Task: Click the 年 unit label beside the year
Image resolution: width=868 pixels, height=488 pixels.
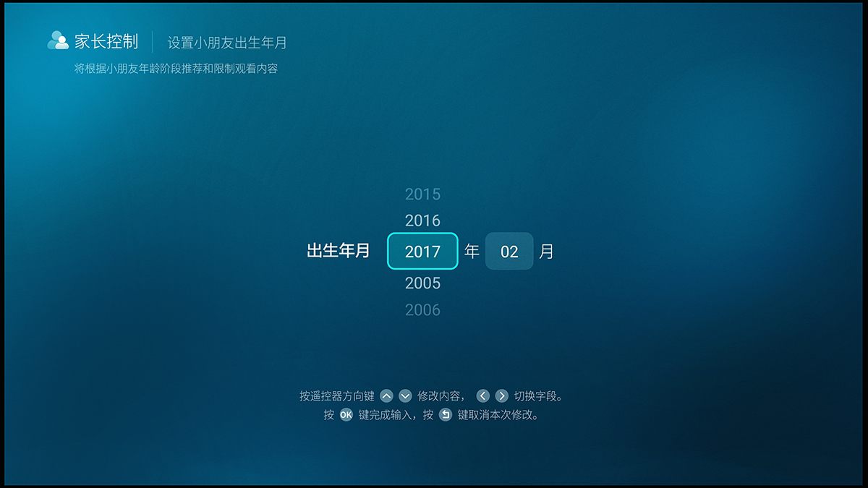Action: (471, 251)
